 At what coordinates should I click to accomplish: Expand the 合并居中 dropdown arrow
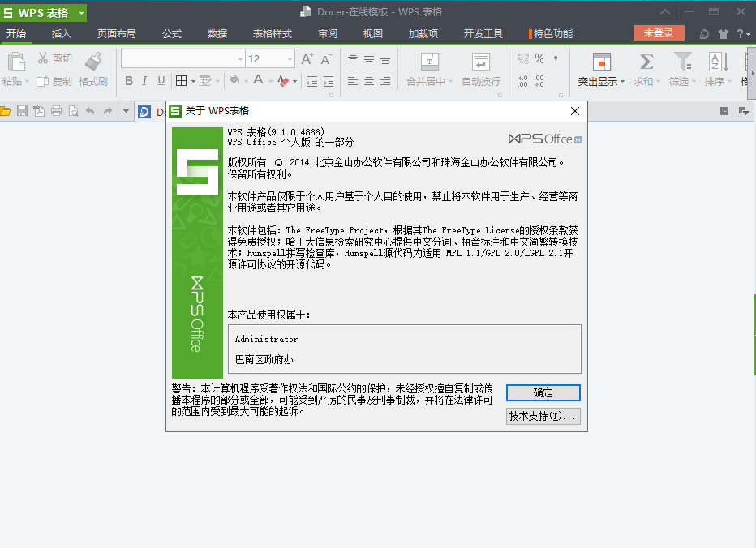coord(451,81)
